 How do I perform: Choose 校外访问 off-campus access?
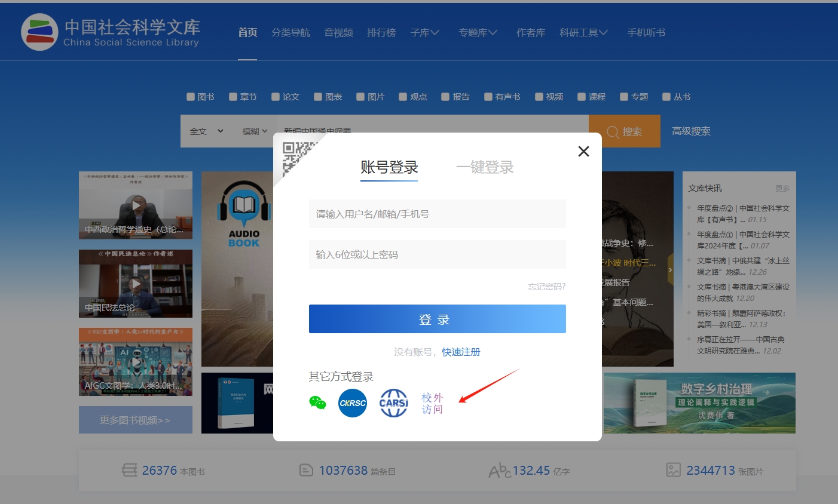coord(432,403)
